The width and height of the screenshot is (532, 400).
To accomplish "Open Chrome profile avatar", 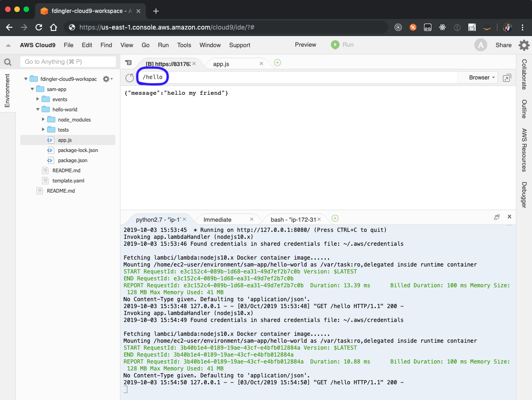I will 507,28.
